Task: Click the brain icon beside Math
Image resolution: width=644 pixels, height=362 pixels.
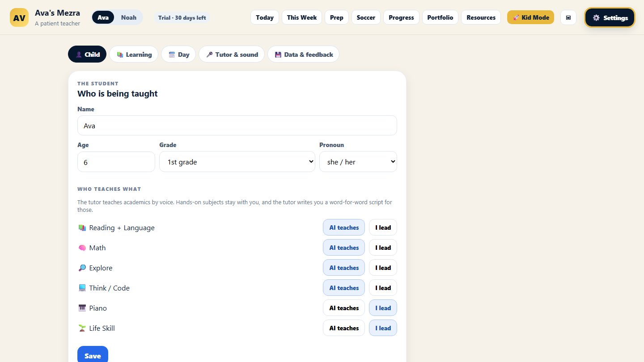Action: click(82, 248)
